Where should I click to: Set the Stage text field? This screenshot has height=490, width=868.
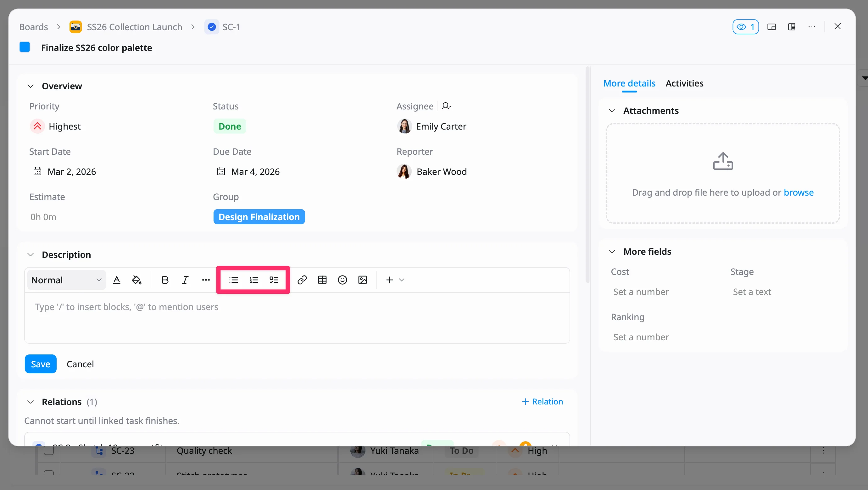click(752, 292)
